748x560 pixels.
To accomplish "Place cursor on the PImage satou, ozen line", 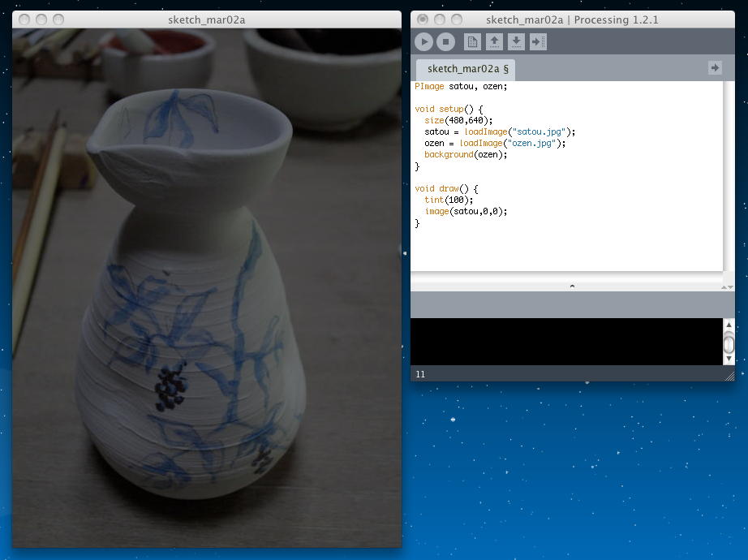I will pyautogui.click(x=461, y=86).
